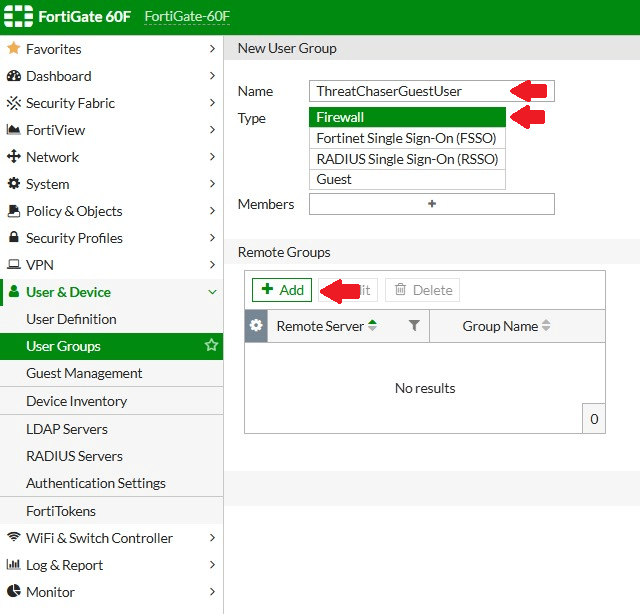Click the FortiGate-60F hostname link
The width and height of the screenshot is (640, 614).
pos(187,17)
